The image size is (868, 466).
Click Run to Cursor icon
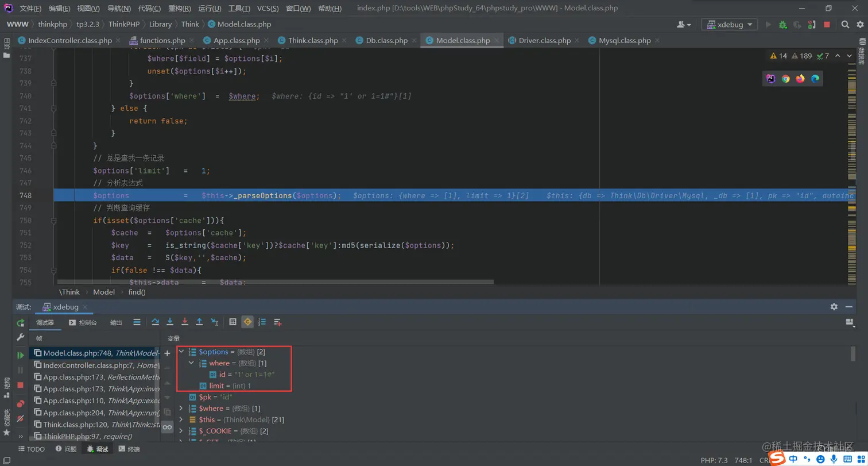214,322
